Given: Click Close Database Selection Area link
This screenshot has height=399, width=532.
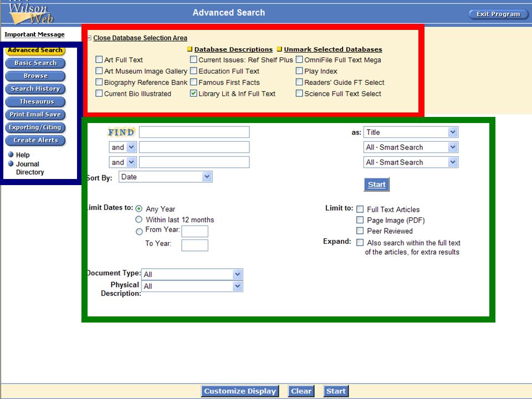Looking at the screenshot, I should click(x=140, y=38).
